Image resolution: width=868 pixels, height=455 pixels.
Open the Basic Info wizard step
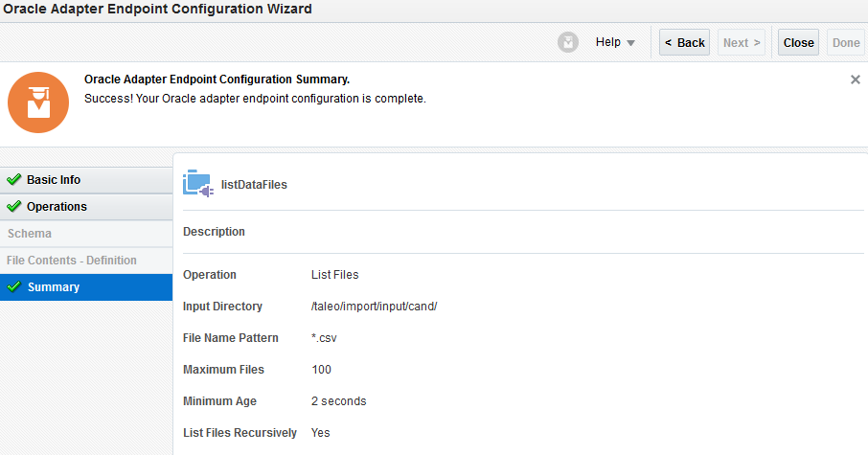[54, 180]
